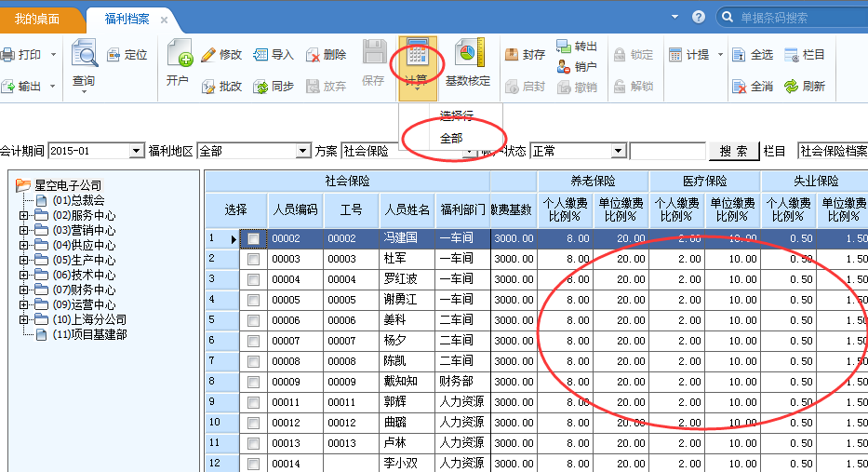Image resolution: width=868 pixels, height=472 pixels.
Task: Open the 福利地区 dropdown list
Action: 302,151
